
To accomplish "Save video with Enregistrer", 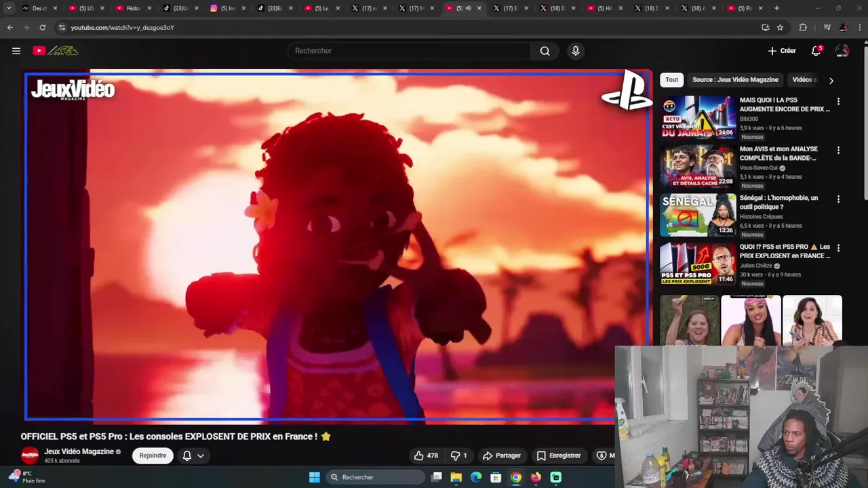I will coord(559,455).
